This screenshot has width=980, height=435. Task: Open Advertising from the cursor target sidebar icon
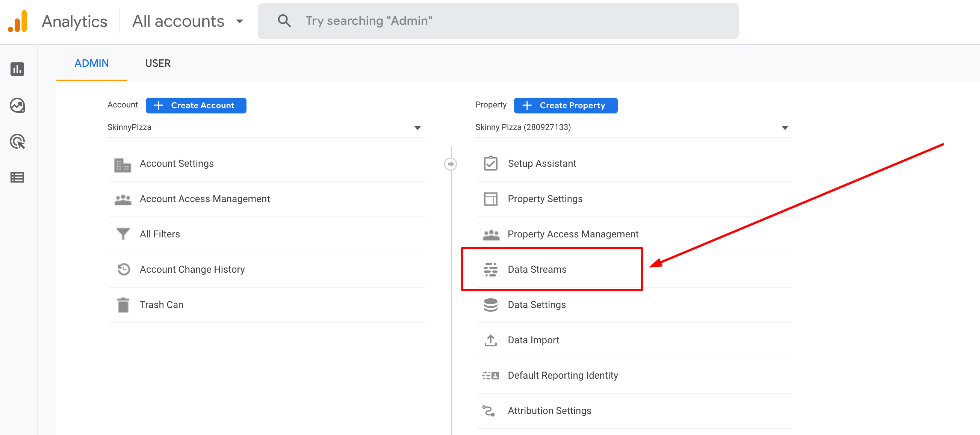pyautogui.click(x=17, y=142)
